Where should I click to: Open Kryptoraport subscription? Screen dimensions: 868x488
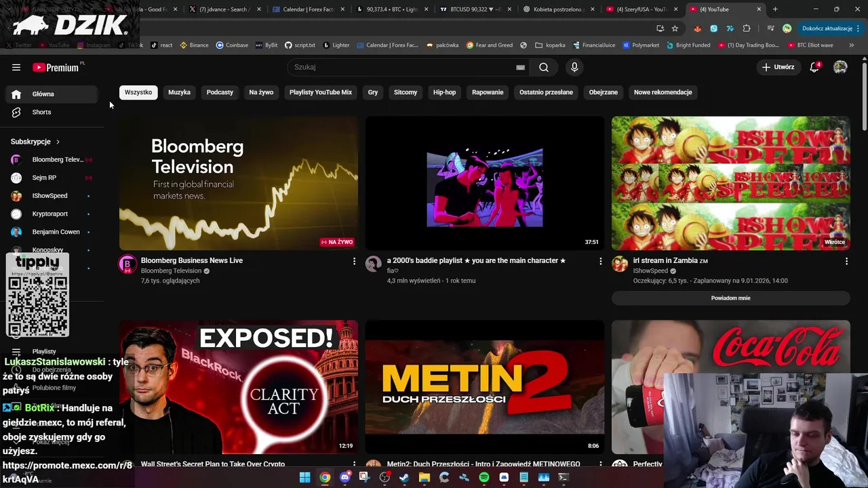point(53,213)
